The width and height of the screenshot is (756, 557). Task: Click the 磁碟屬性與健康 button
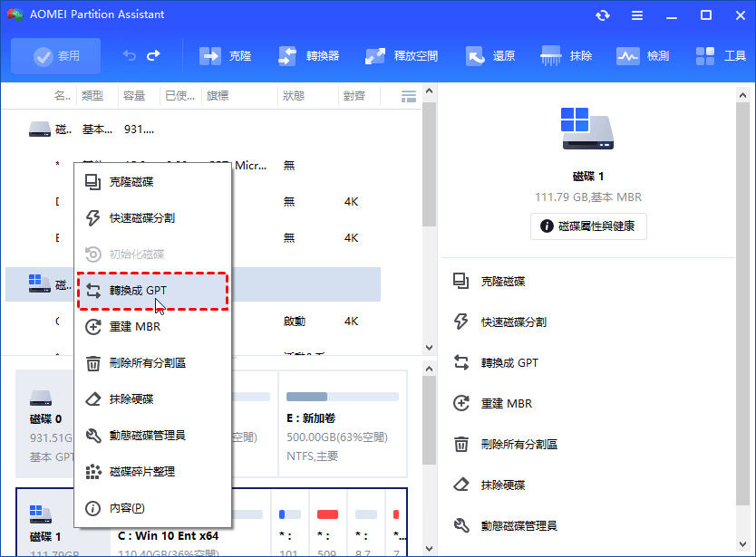coord(588,226)
